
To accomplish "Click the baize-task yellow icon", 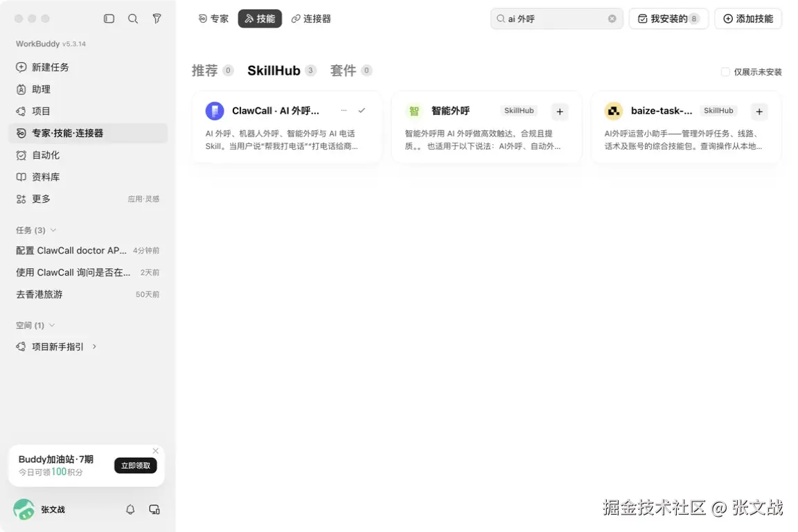I will click(x=613, y=110).
